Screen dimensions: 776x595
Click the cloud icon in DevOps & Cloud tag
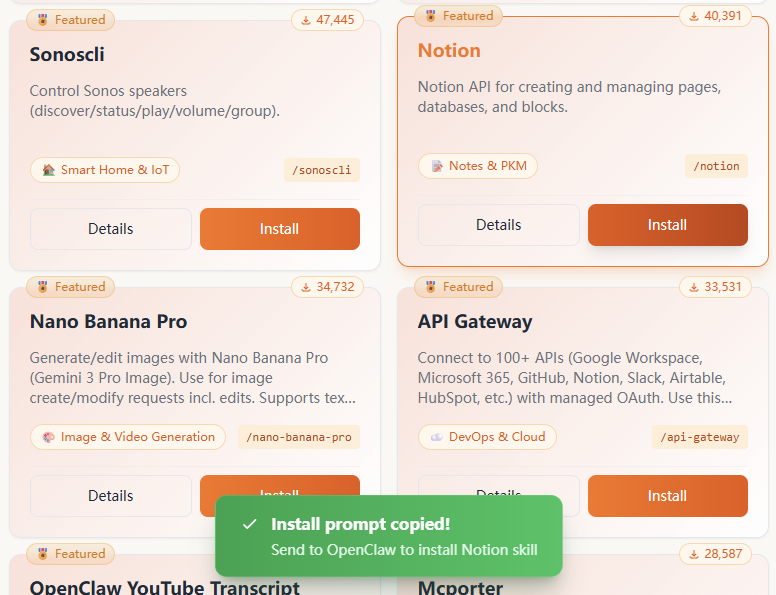coord(436,437)
